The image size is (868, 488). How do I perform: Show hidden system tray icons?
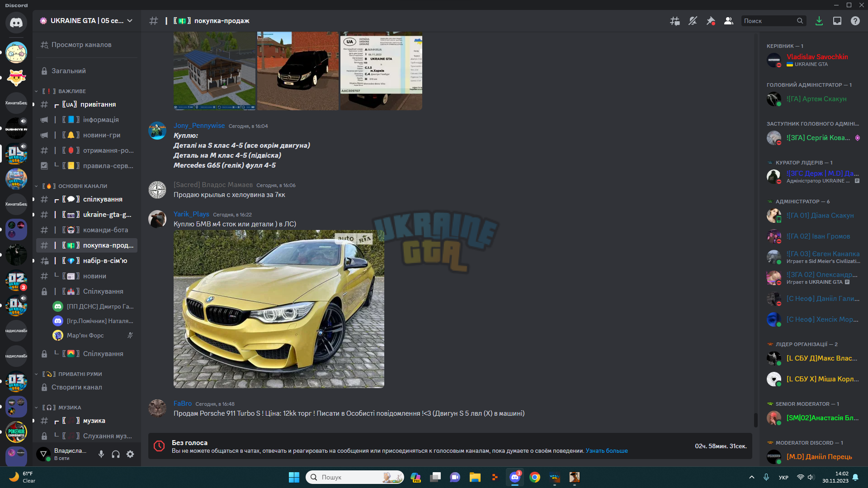751,477
